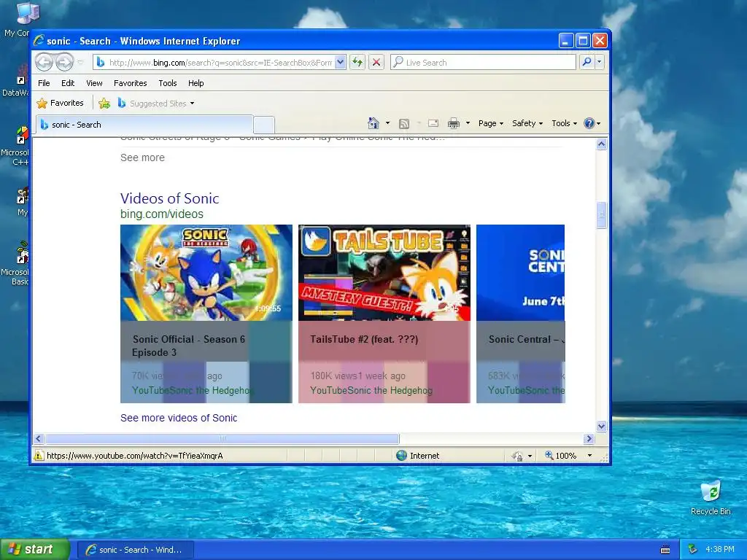Image resolution: width=747 pixels, height=560 pixels.
Task: Click the system tray network icon
Action: coord(693,550)
